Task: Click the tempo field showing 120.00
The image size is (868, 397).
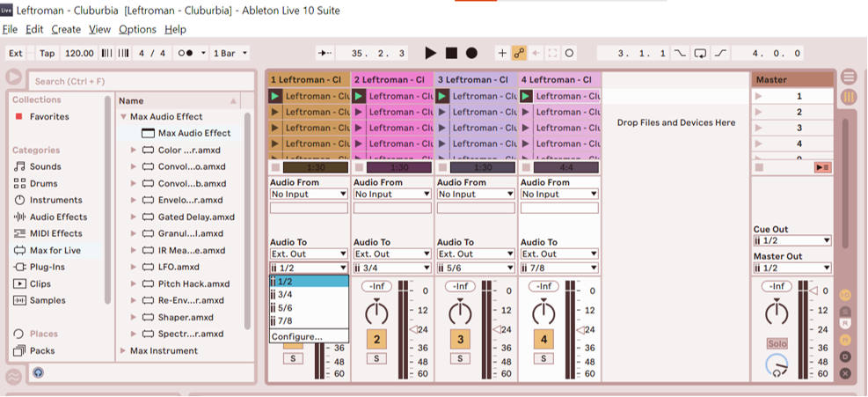Action: pyautogui.click(x=79, y=53)
